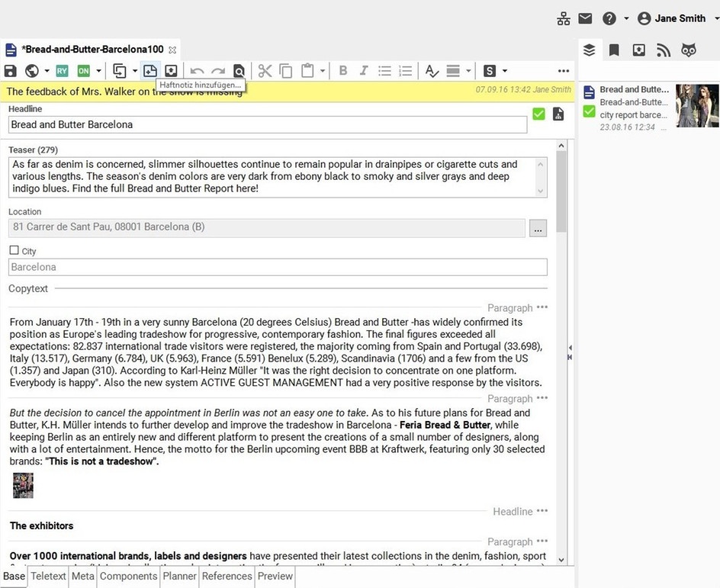Open dropdown beside the S icon
The image size is (720, 588).
[505, 71]
